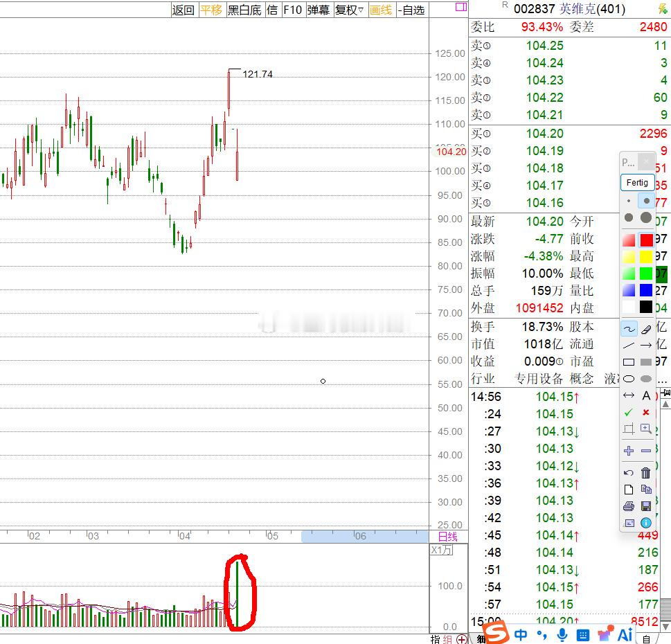Viewport: 671px width, 644px height.
Task: Select the freehand curve drawing tool
Action: (x=629, y=329)
